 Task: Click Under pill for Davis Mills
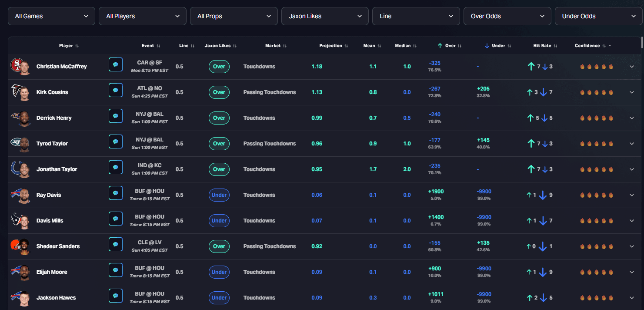pos(219,221)
